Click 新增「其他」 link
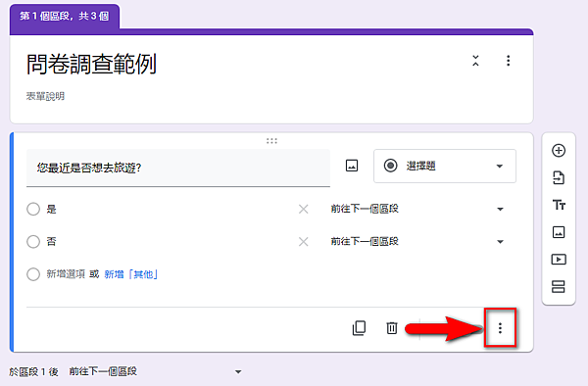The width and height of the screenshot is (588, 386). tap(131, 274)
